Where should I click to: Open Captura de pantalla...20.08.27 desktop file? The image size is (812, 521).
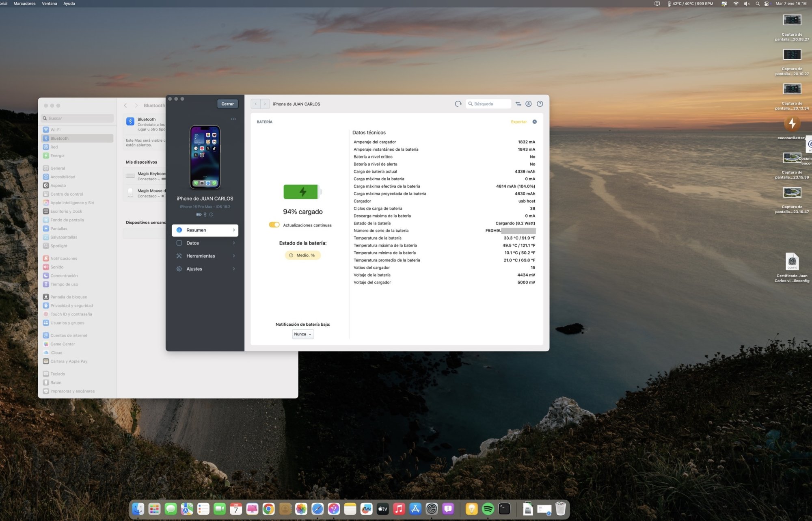click(792, 28)
